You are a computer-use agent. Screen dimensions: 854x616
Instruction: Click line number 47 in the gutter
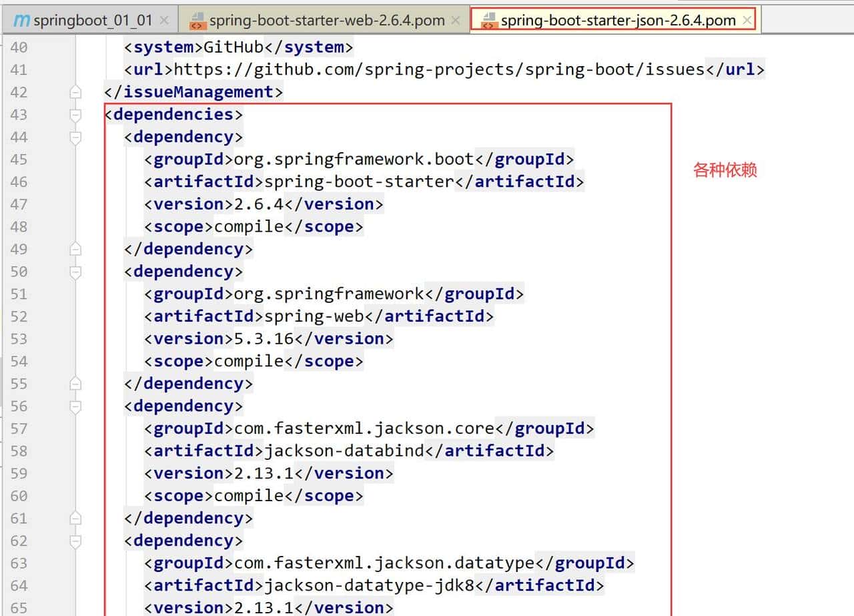(19, 204)
